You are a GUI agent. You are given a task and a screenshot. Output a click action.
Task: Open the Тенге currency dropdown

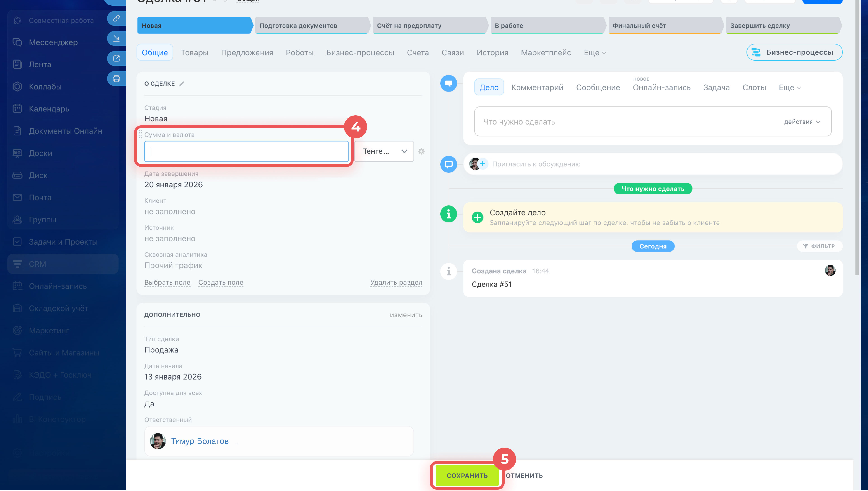(384, 151)
